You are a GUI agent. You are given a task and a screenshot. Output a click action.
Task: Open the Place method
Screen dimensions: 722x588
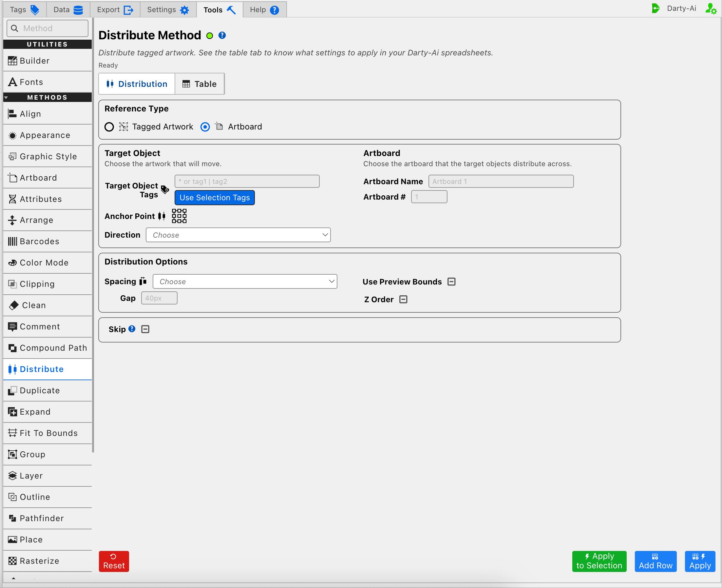pos(47,539)
